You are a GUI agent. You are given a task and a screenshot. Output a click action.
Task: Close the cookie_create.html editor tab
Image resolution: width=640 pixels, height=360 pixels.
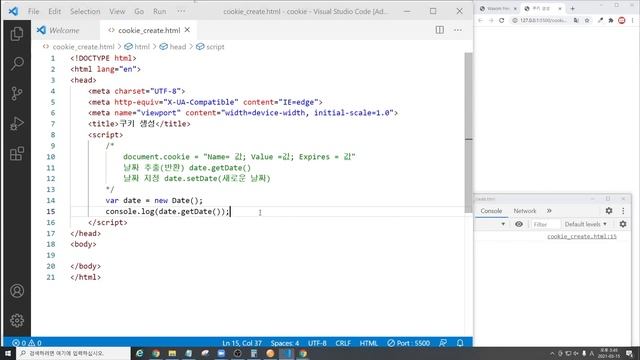[x=187, y=30]
